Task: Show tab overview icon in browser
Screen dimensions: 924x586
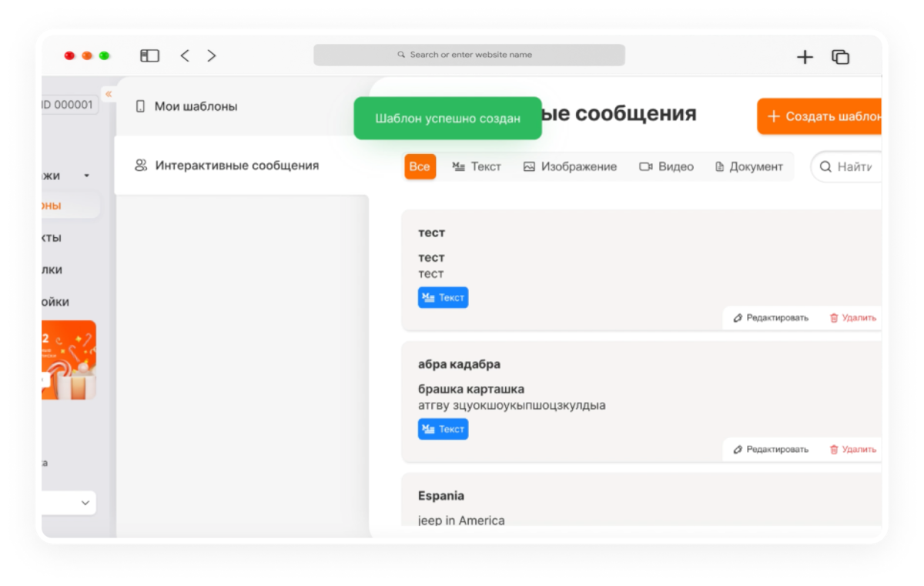Action: coord(840,56)
